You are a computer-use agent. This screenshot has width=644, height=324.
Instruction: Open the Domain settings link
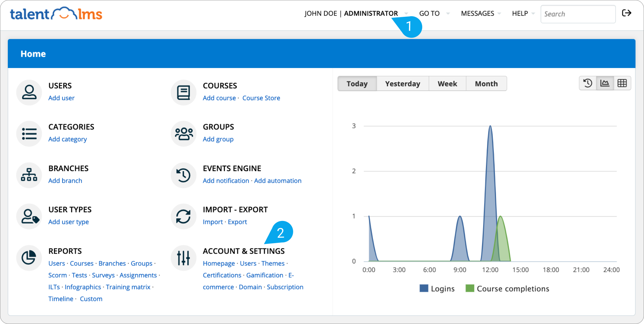[x=250, y=287]
